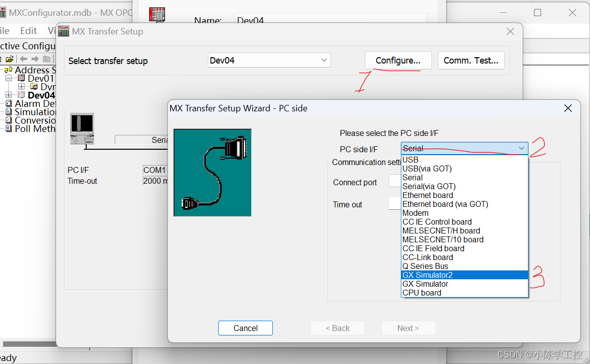Open the File menu in MX OPC window
The height and width of the screenshot is (364, 590).
[x=4, y=31]
